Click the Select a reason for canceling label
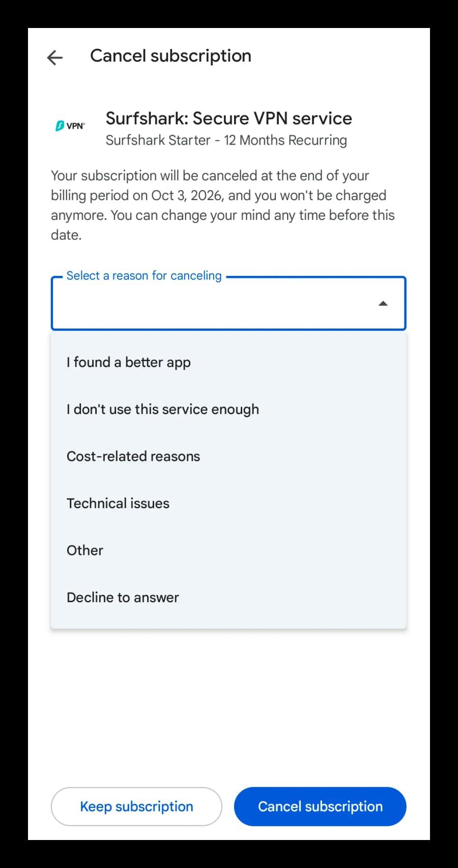Screen dimensions: 458x868 click(x=143, y=275)
